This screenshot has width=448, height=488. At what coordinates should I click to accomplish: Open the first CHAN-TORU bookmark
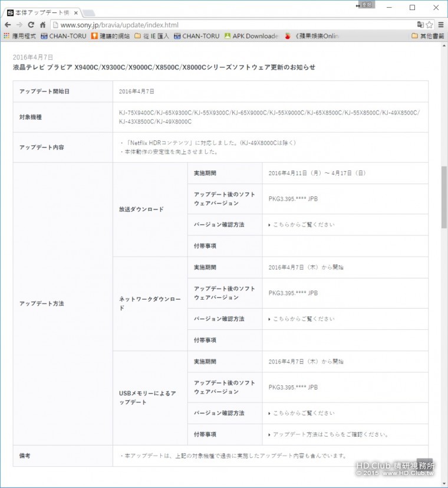(x=64, y=36)
